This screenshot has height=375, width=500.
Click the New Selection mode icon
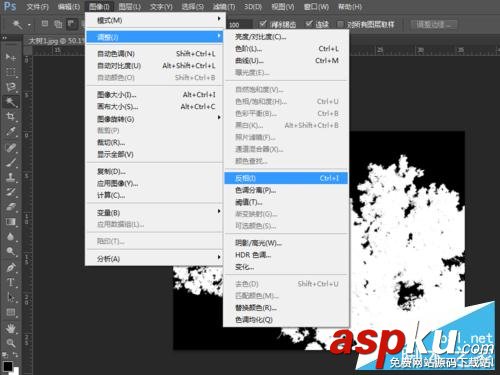[x=45, y=24]
